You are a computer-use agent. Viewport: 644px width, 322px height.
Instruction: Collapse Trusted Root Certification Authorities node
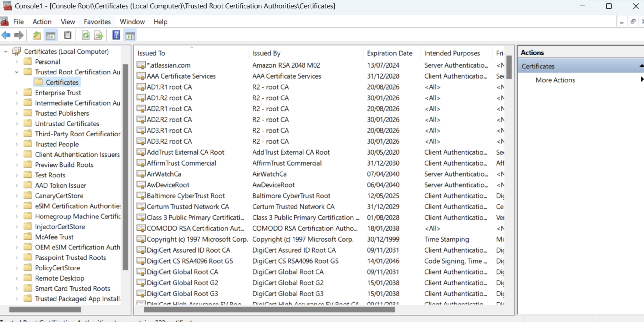(x=17, y=72)
